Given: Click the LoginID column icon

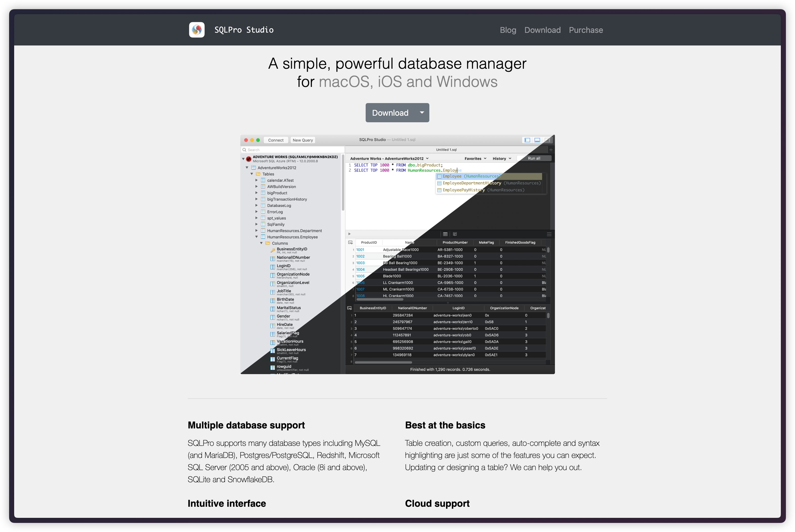Looking at the screenshot, I should [272, 267].
